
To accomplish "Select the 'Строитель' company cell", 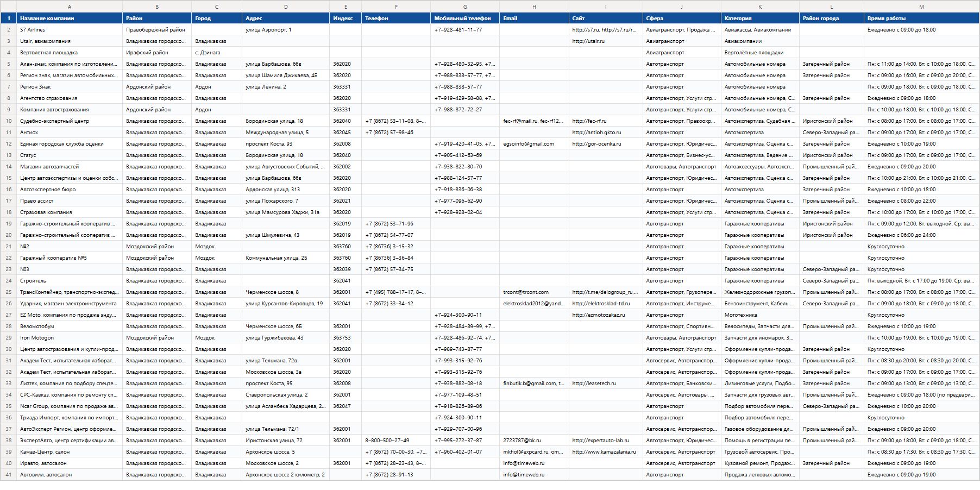I will [70, 281].
